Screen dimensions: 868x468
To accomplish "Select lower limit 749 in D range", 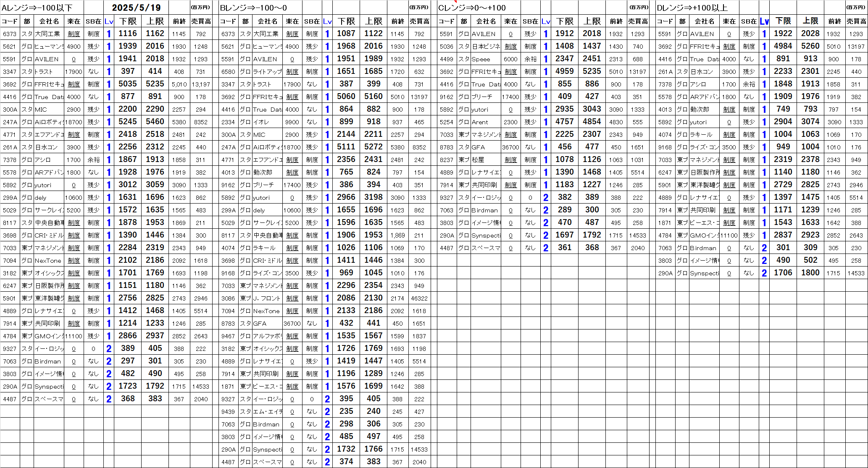I will 783,109.
